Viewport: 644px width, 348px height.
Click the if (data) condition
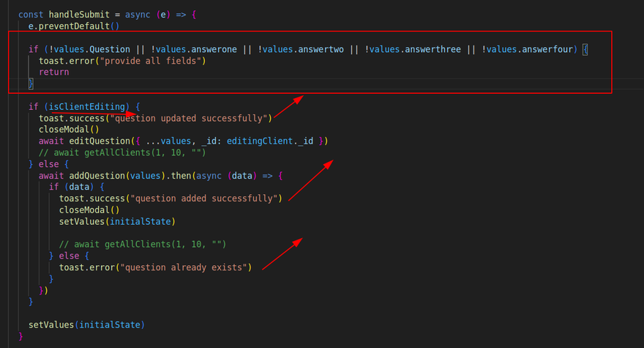coord(70,187)
